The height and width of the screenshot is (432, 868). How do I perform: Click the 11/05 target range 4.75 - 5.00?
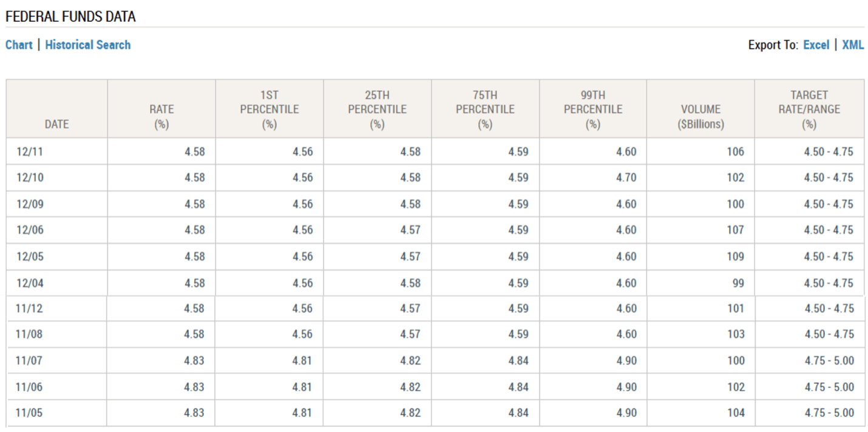[x=829, y=413]
